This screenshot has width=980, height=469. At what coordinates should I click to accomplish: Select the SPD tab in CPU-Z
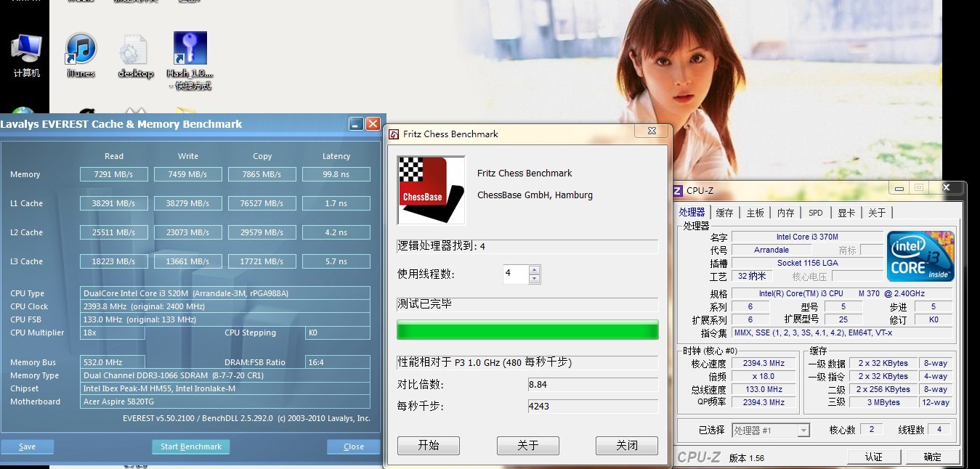[x=816, y=213]
